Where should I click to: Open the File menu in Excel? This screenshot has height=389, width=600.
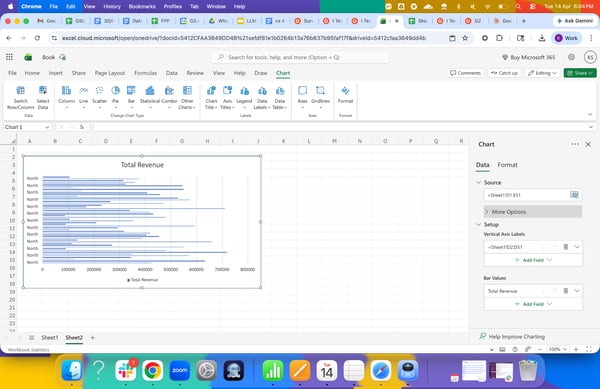[12, 73]
